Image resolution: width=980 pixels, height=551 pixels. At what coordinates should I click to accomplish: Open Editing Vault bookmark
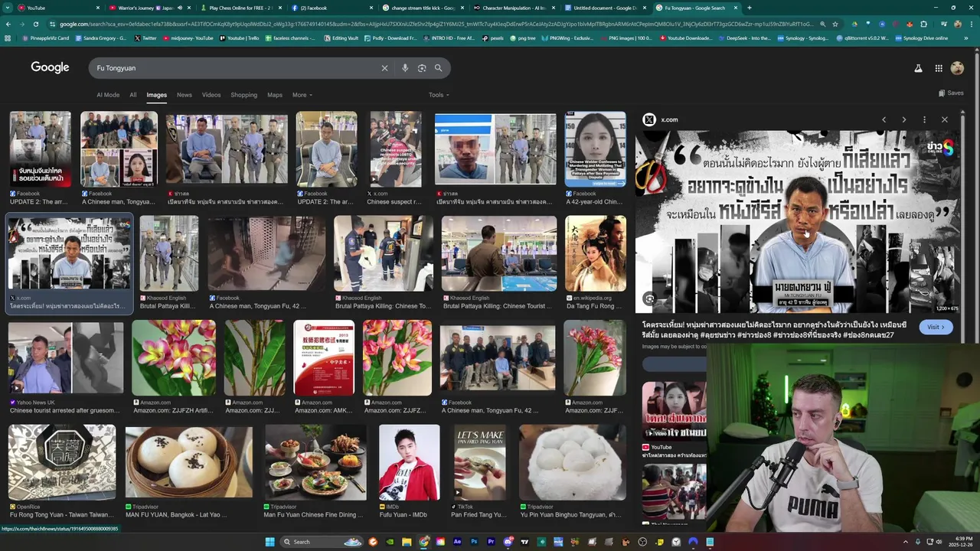click(x=341, y=37)
